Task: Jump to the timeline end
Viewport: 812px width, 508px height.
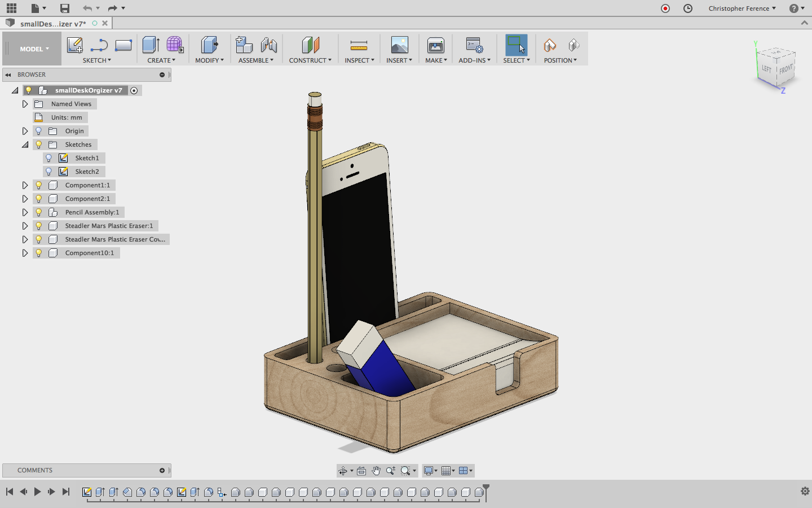Action: [66, 492]
